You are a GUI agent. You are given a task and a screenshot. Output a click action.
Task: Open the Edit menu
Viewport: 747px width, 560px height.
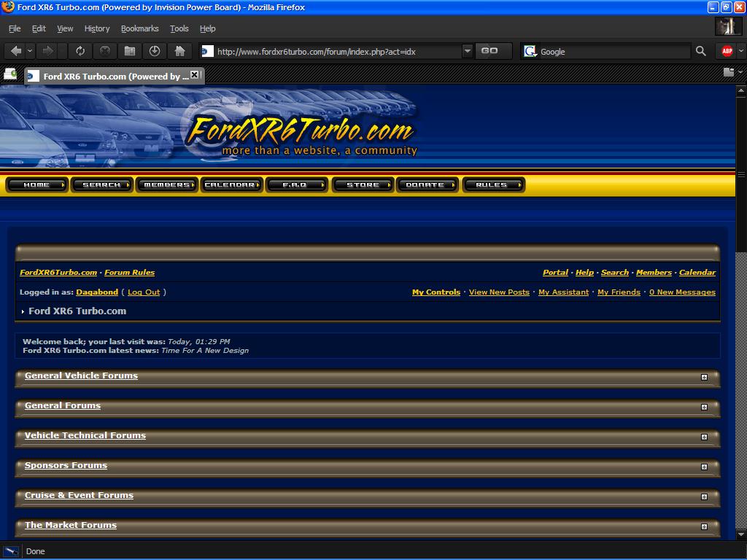[39, 28]
